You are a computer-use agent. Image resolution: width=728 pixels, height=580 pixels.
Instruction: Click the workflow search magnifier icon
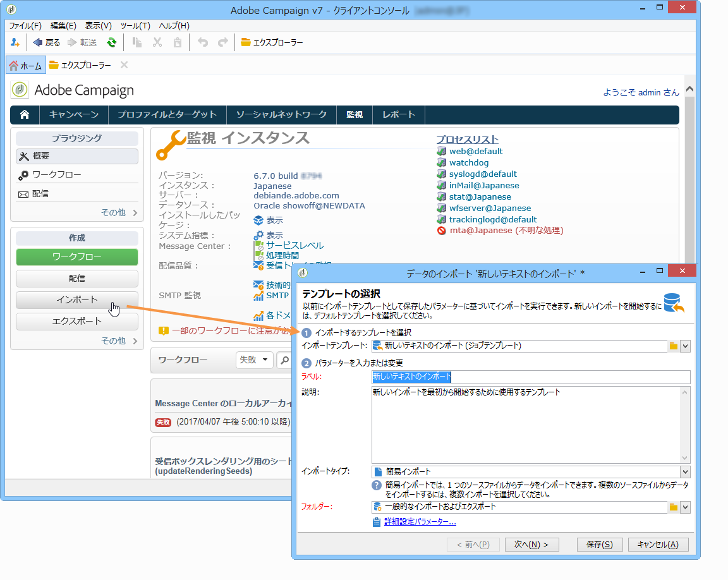284,360
